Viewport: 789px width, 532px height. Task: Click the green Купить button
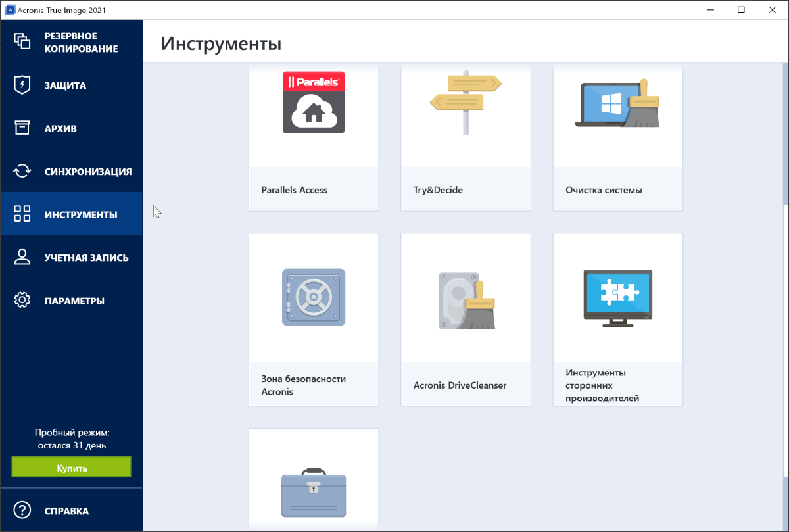[71, 468]
